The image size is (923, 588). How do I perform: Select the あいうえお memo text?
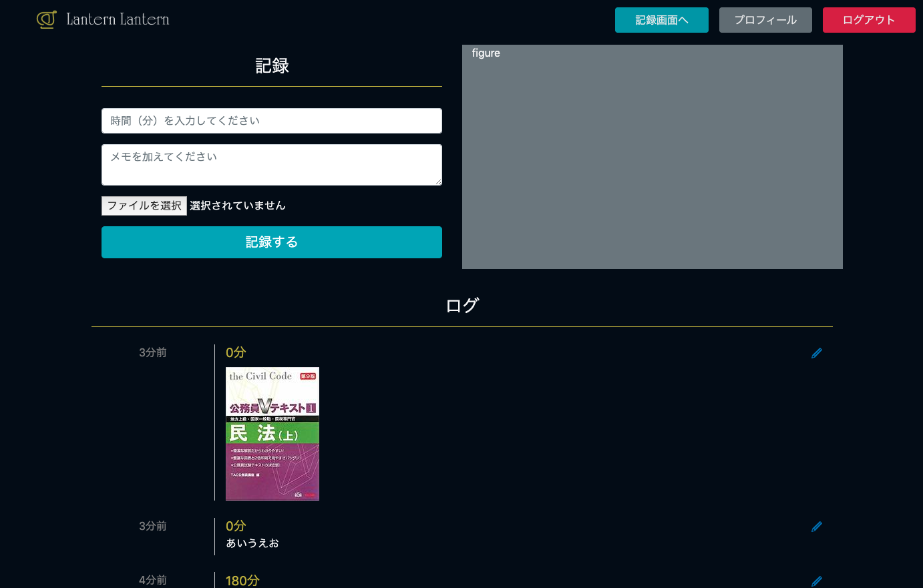point(252,543)
